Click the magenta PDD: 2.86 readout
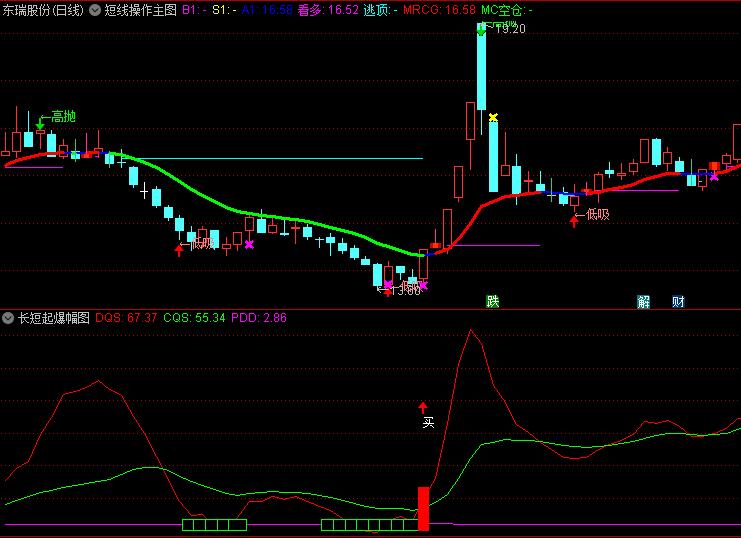This screenshot has width=741, height=538. coord(259,318)
